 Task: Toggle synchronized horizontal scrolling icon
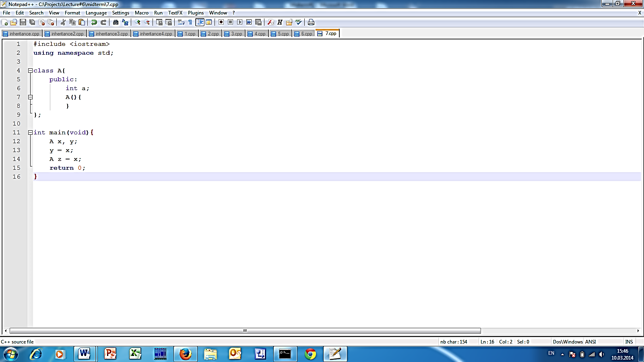click(169, 22)
